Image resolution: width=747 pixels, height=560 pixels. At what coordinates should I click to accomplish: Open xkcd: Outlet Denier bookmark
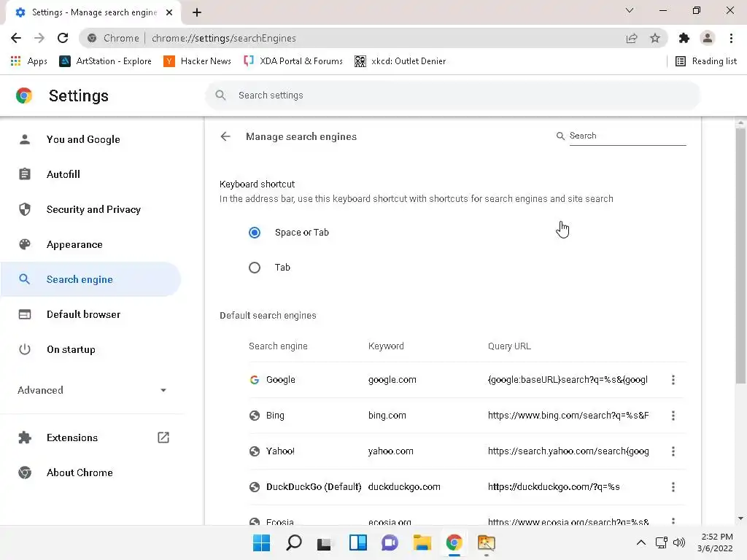point(400,61)
